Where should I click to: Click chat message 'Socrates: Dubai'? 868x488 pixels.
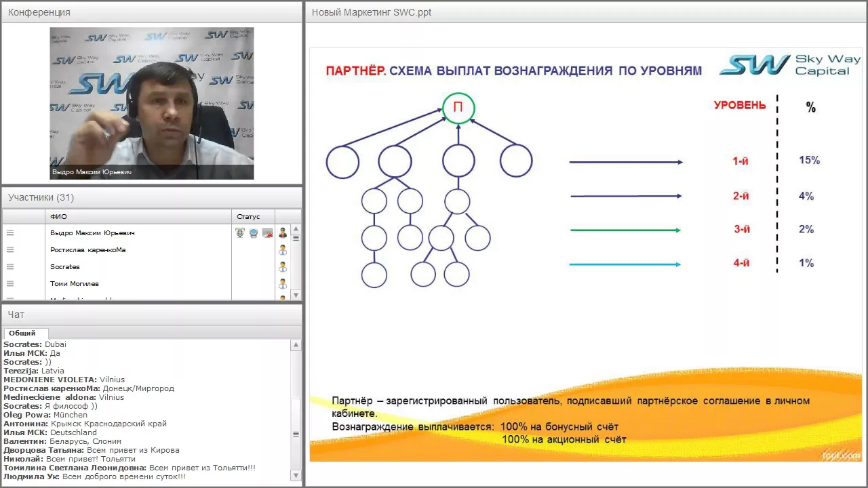35,344
